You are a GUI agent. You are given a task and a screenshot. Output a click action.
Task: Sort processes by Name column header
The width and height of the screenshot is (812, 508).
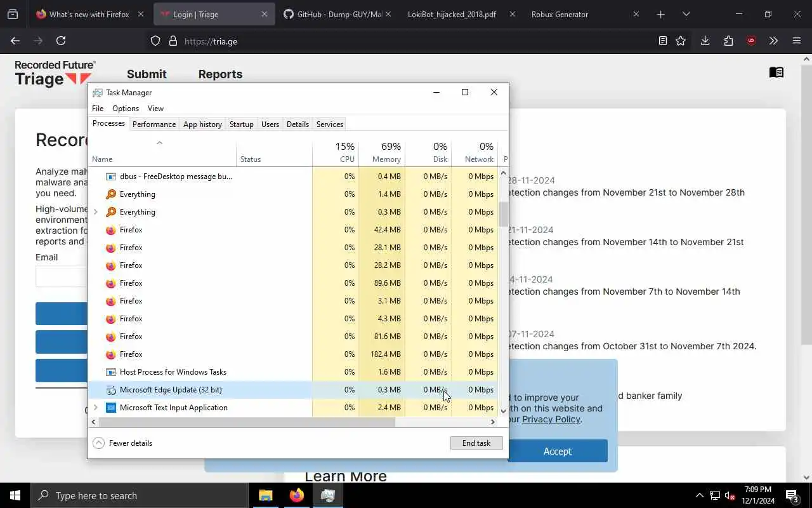pos(163,152)
